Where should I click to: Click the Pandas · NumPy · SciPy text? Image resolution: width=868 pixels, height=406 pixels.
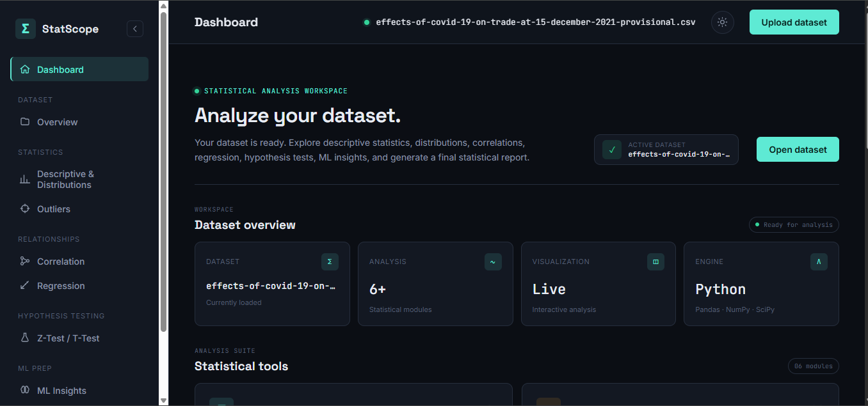click(x=735, y=309)
